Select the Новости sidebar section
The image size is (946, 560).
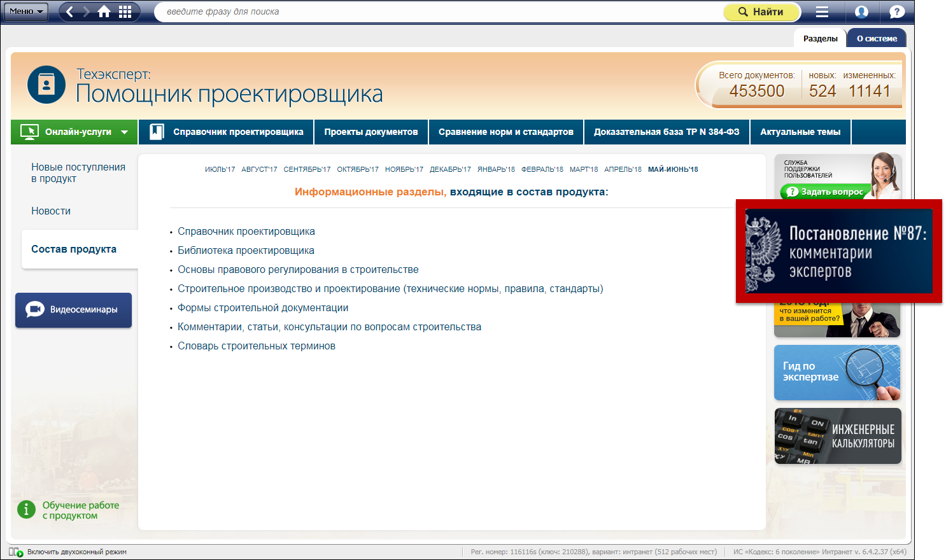[x=51, y=211]
